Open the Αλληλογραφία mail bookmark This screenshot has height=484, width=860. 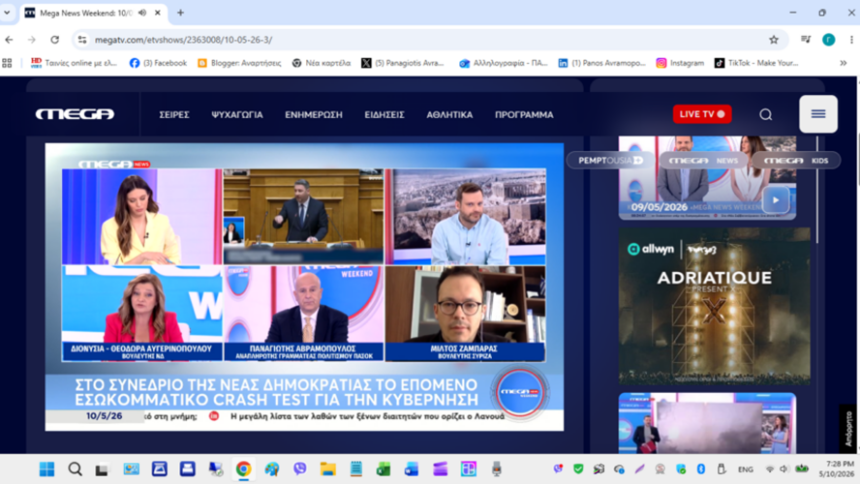tap(503, 63)
